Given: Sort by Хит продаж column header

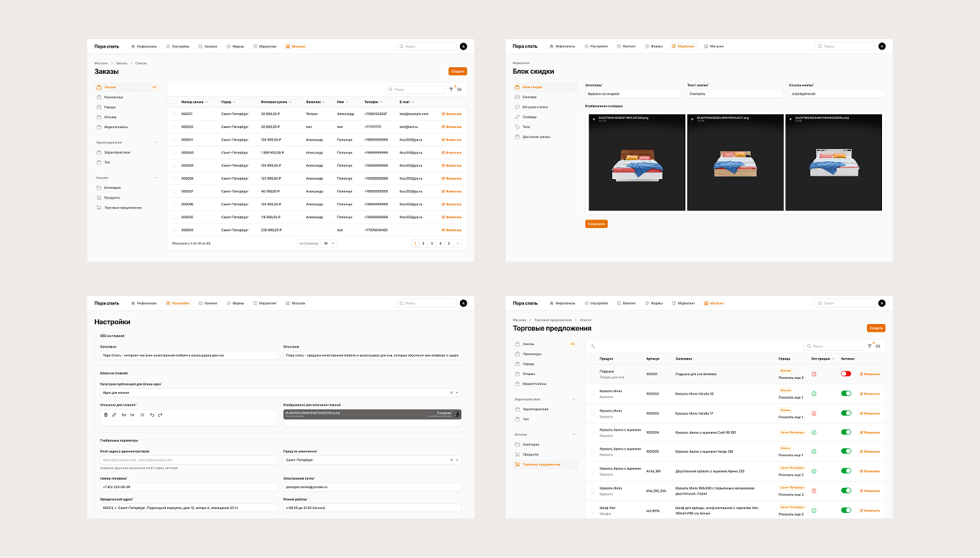Looking at the screenshot, I should click(823, 359).
